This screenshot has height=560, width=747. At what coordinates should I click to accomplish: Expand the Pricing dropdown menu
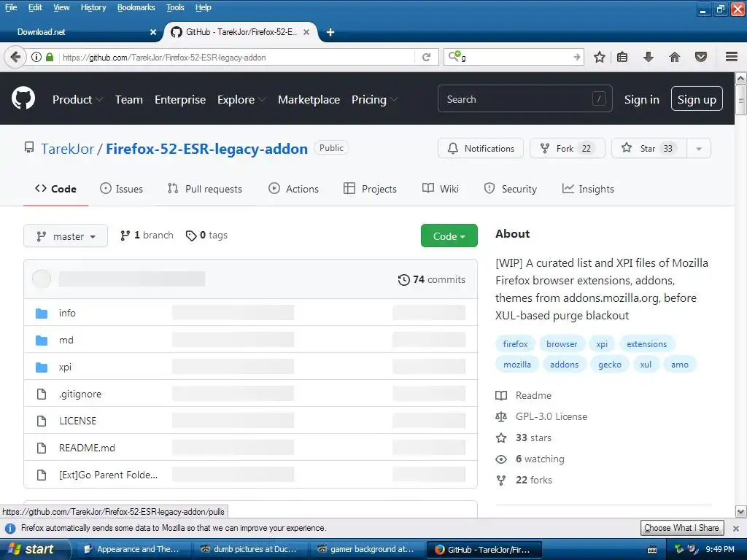click(x=374, y=99)
